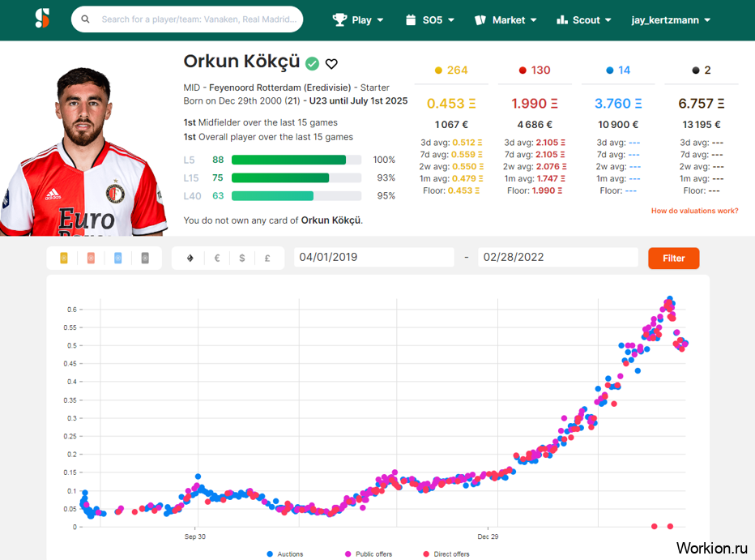Screen dimensions: 755x560
Task: Expand the SO5 dropdown arrow
Action: (x=451, y=20)
